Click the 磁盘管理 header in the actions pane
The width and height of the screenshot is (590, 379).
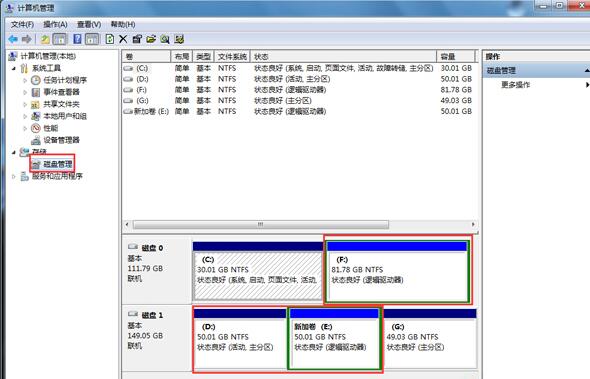(536, 70)
